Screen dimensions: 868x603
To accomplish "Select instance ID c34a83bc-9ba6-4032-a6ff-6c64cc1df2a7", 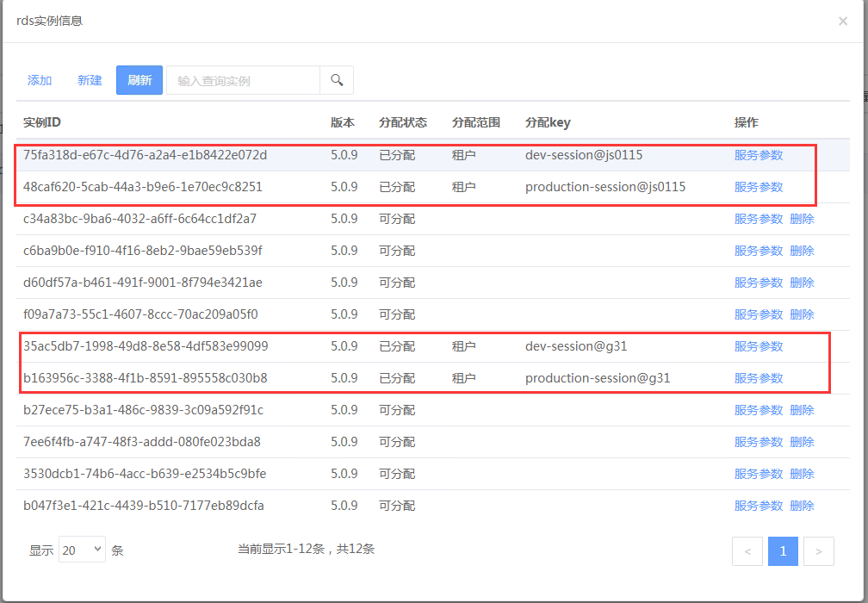I will click(140, 219).
